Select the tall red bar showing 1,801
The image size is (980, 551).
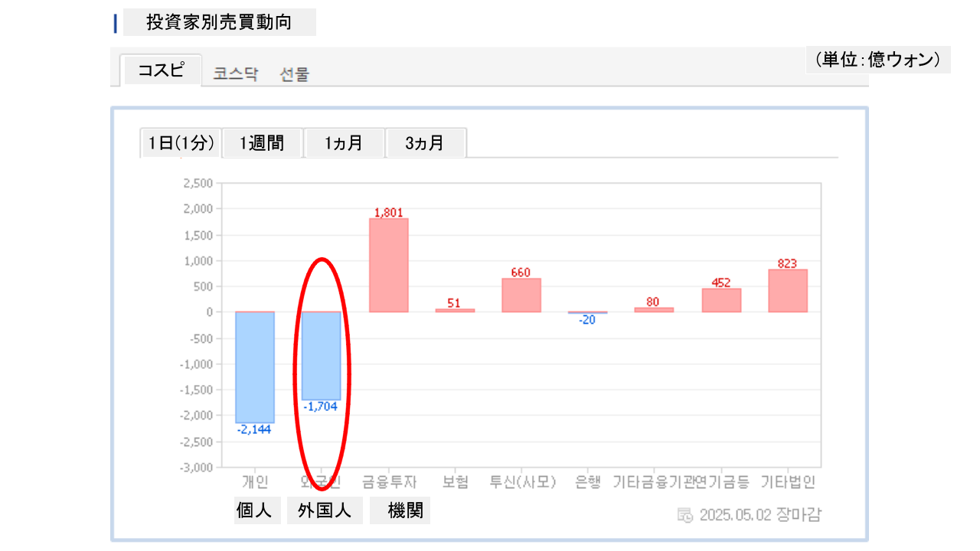[x=388, y=265]
